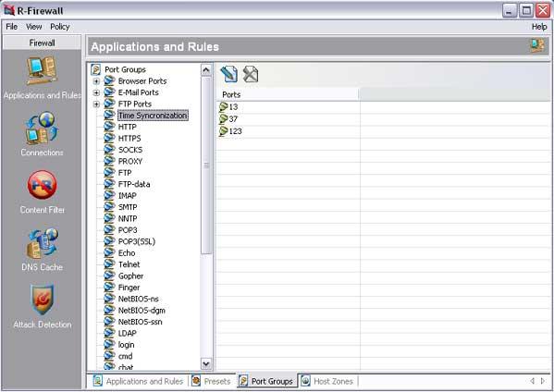This screenshot has height=392, width=554.
Task: Switch to the Presets tab
Action: pos(211,382)
